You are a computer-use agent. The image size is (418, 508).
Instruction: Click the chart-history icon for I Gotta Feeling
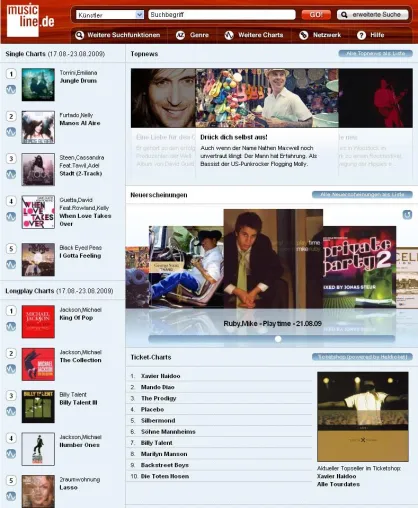(11, 264)
